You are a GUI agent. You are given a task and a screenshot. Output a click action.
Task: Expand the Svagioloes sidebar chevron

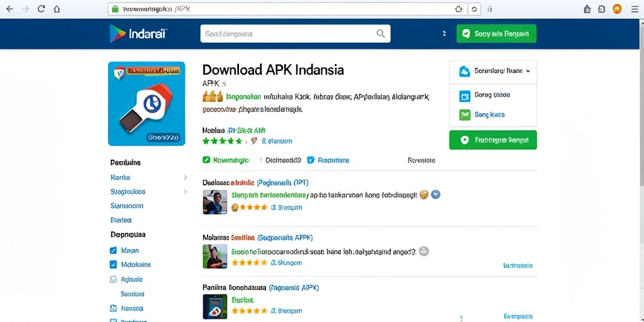186,192
